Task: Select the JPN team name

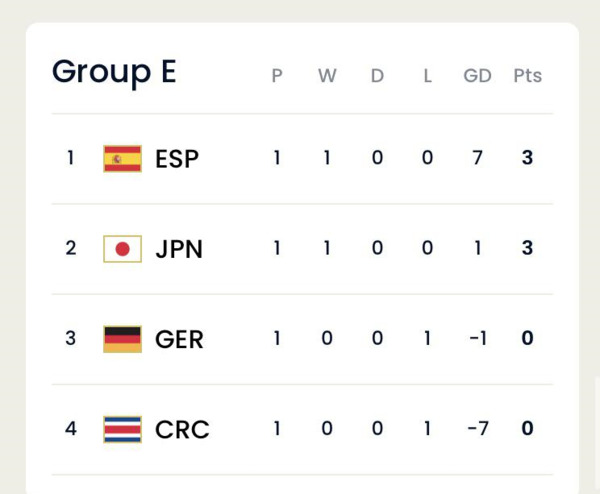Action: 179,249
